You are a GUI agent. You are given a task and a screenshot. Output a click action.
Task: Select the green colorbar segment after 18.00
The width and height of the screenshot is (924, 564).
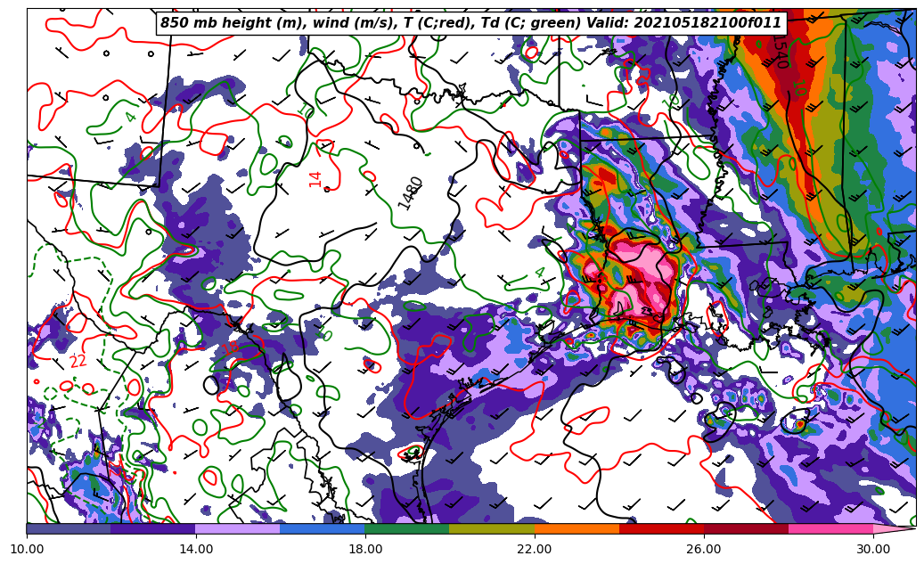point(406,528)
